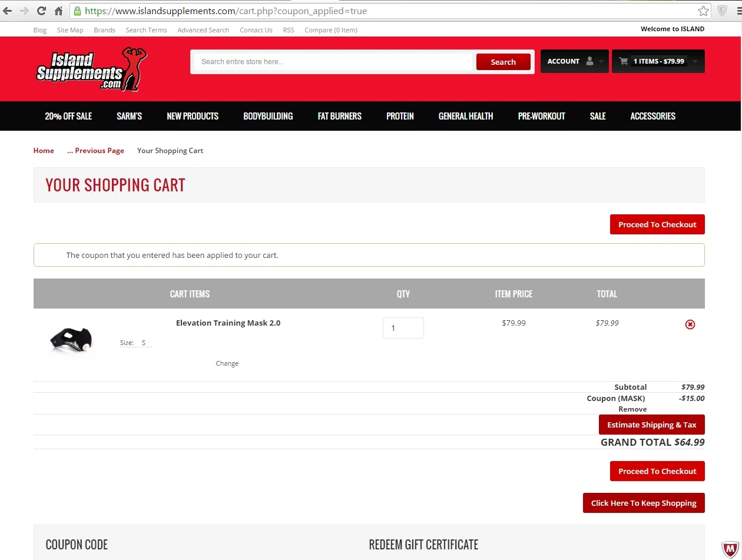
Task: Open the Accessories menu
Action: (x=653, y=116)
